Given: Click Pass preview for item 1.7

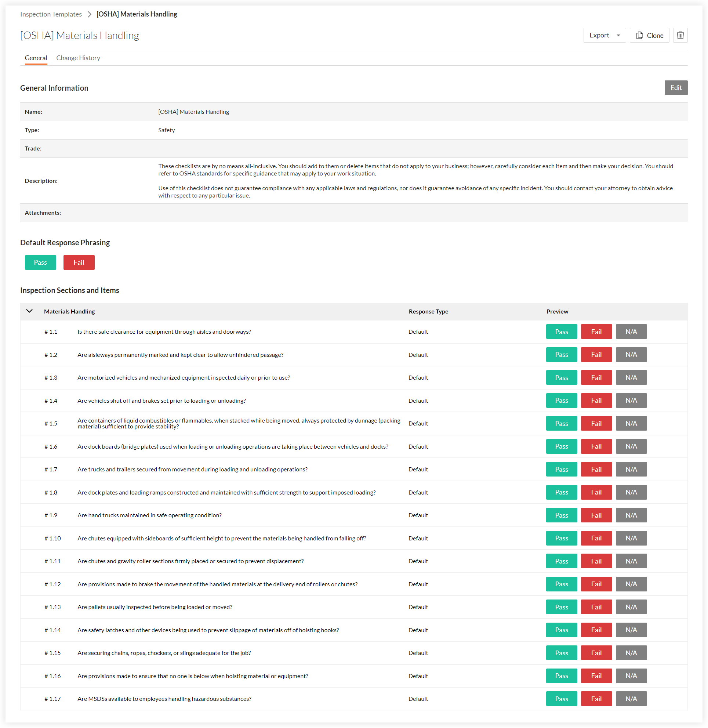Looking at the screenshot, I should [561, 469].
